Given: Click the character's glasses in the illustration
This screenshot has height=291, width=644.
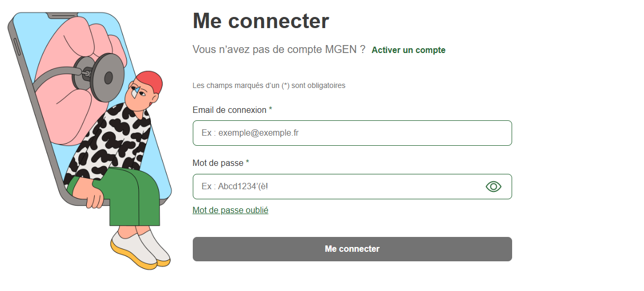Looking at the screenshot, I should click(x=139, y=95).
